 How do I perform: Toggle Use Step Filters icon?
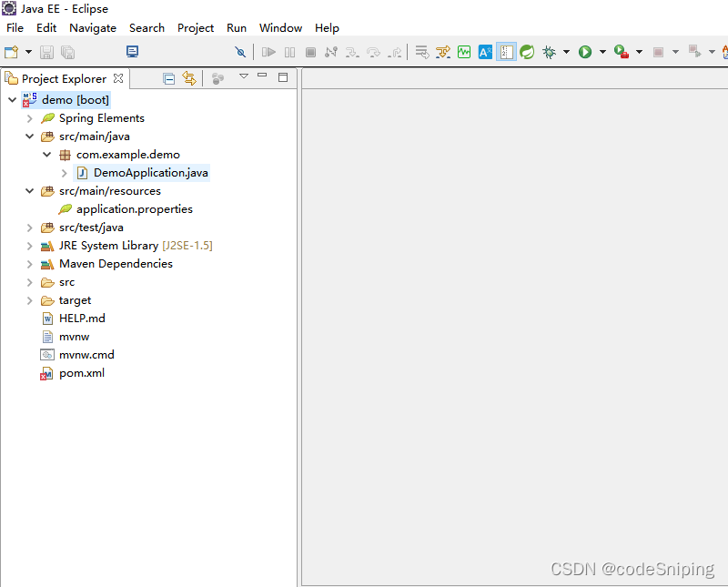[x=443, y=52]
